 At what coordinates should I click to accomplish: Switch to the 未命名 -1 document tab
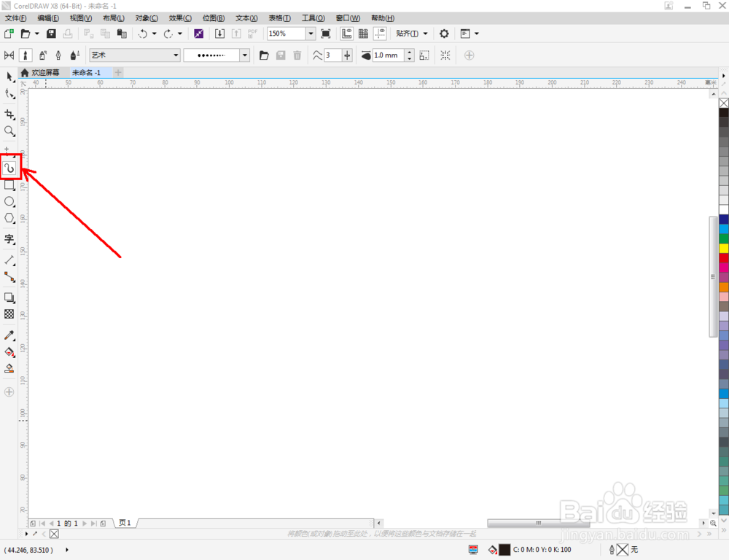coord(87,73)
